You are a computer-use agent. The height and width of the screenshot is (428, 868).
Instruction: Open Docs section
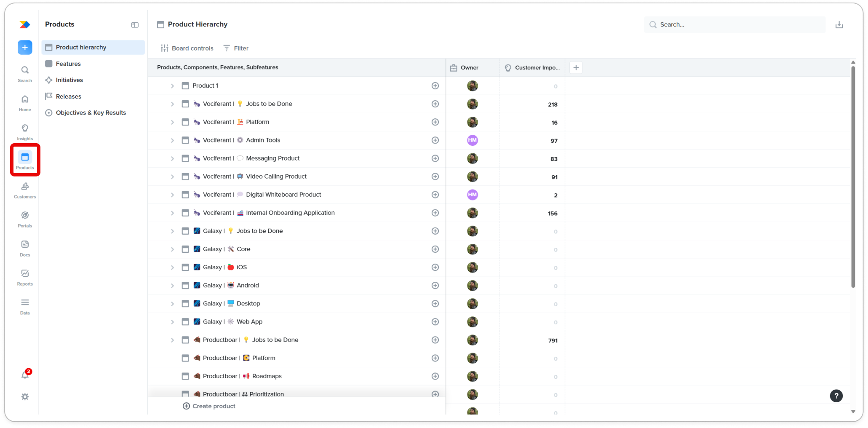coord(25,248)
